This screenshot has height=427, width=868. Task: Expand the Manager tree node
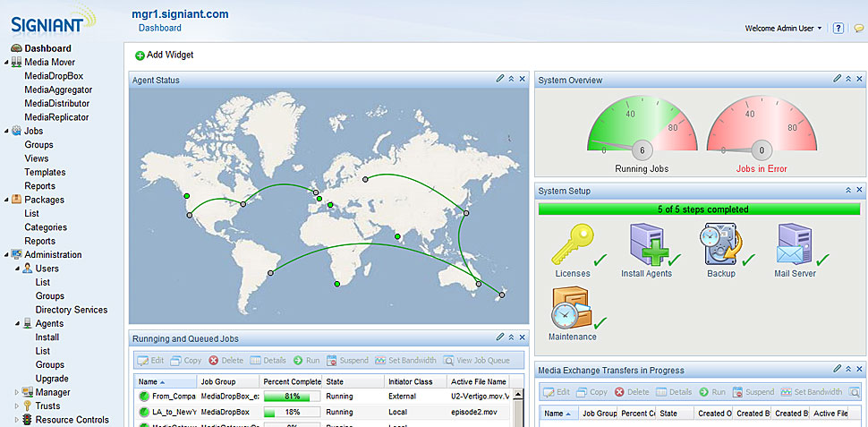coord(16,392)
